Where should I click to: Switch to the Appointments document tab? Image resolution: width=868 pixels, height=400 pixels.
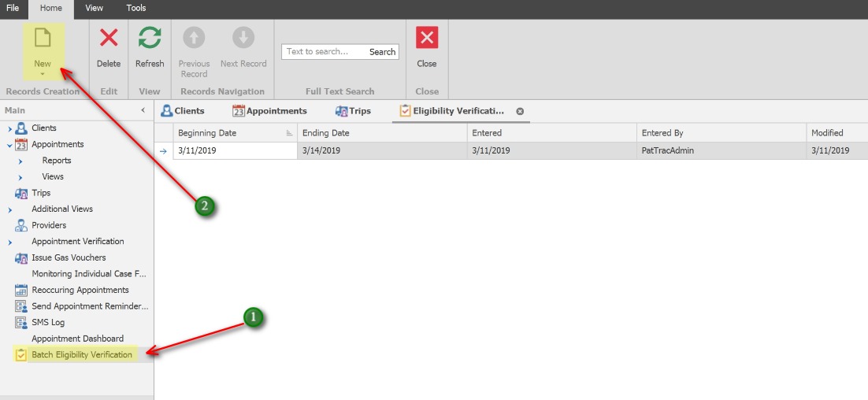coord(269,111)
